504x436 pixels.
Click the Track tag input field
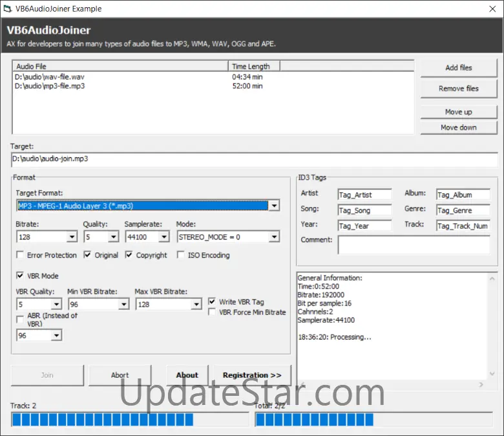coord(463,226)
